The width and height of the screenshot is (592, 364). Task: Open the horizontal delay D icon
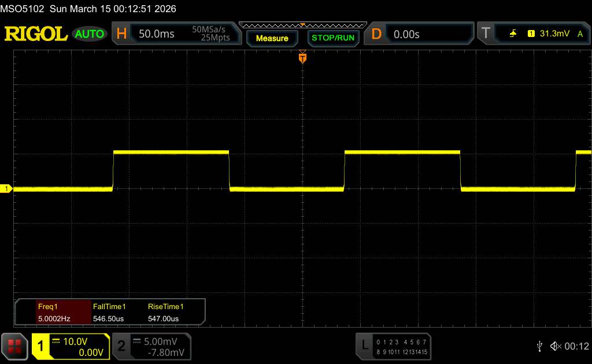tap(376, 34)
